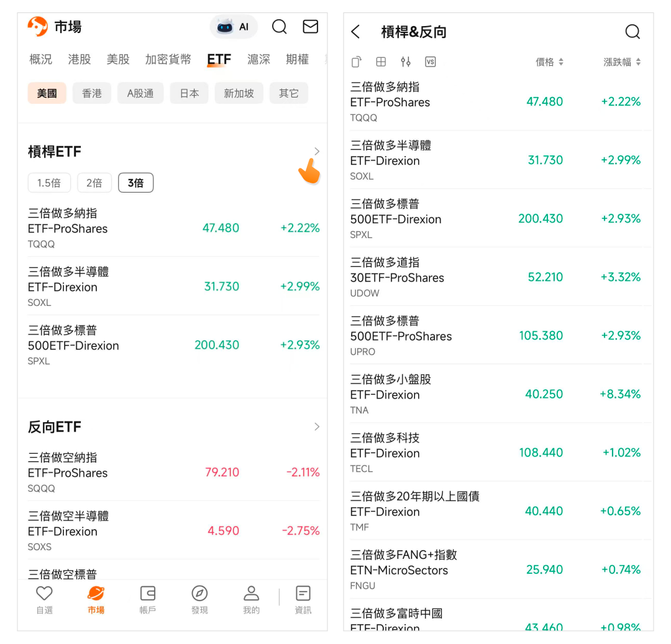Open the messages envelope icon
The width and height of the screenshot is (671, 644).
(310, 27)
